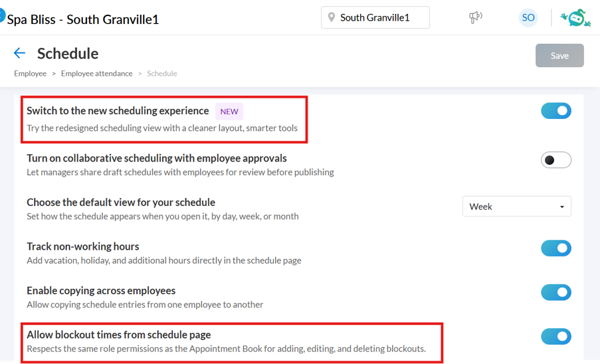
Task: Open the announcements megaphone icon
Action: tap(476, 17)
